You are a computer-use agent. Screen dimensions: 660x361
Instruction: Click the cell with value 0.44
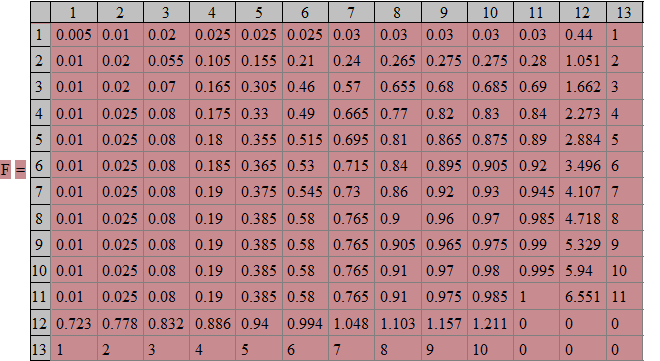point(583,35)
